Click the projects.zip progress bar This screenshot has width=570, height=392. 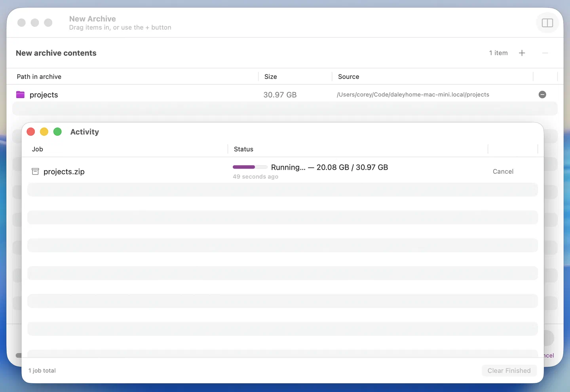coord(250,167)
